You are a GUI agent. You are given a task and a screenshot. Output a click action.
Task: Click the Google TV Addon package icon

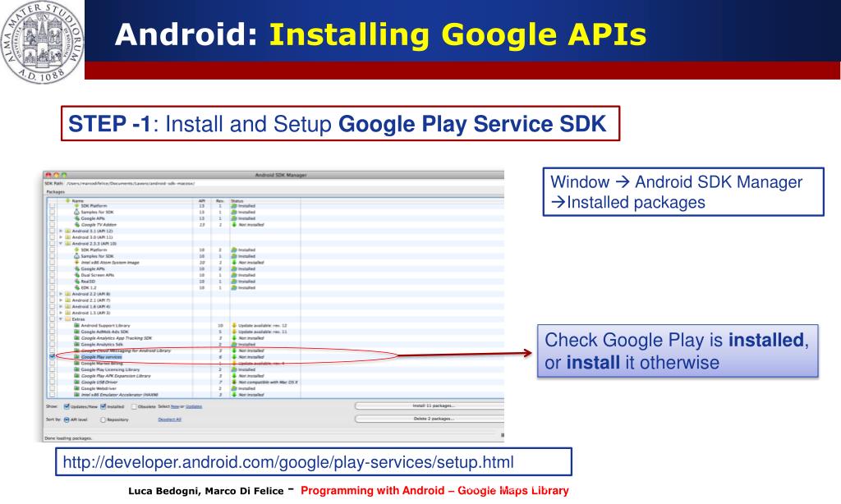click(76, 225)
